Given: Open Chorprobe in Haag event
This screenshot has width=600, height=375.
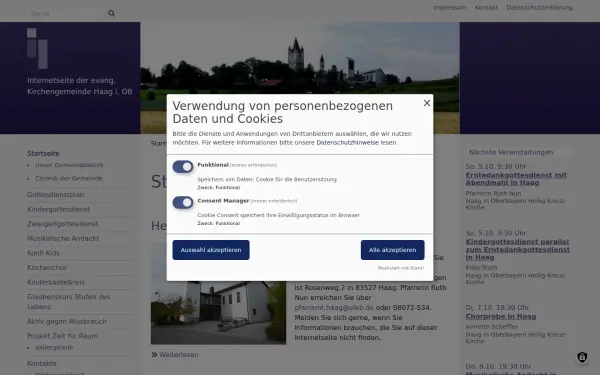Looking at the screenshot, I should click(501, 316).
